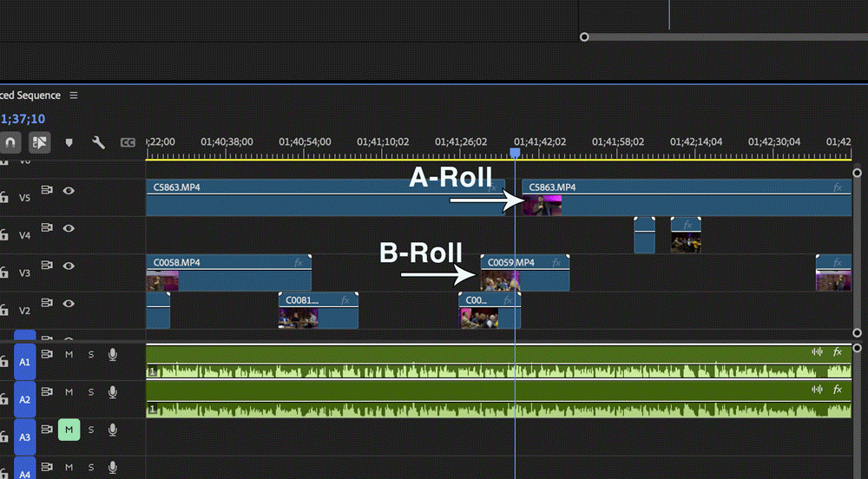Select the A1 track target button
Viewport: 868px width, 479px height.
tap(24, 360)
